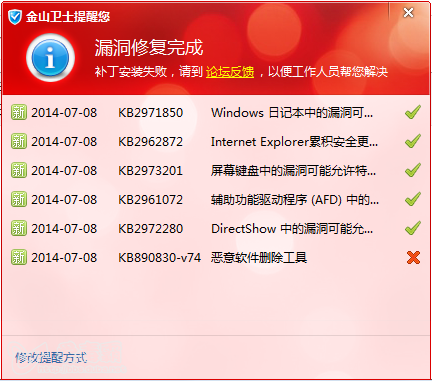This screenshot has height=381, width=432.
Task: Click the 漏洞修复完成 heading
Action: (x=149, y=47)
